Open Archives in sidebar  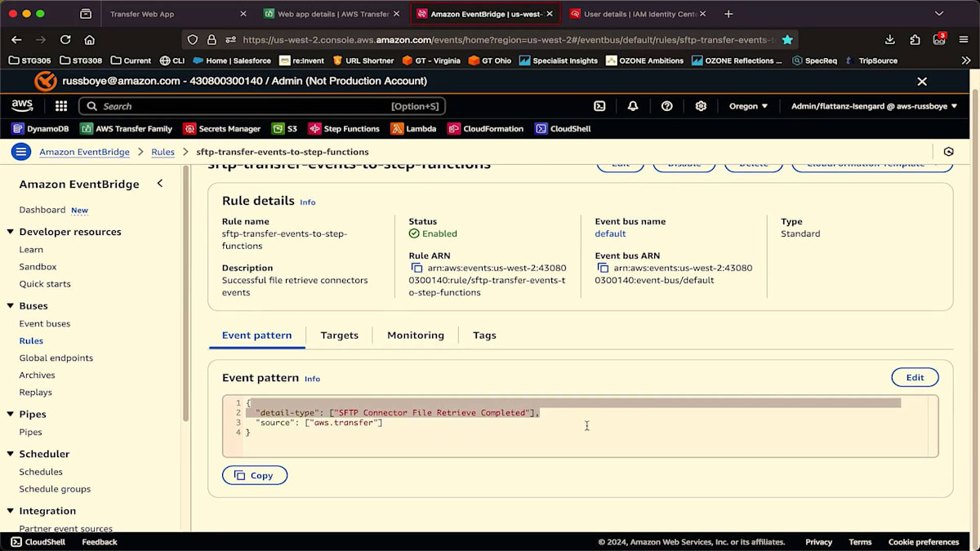[x=38, y=375]
